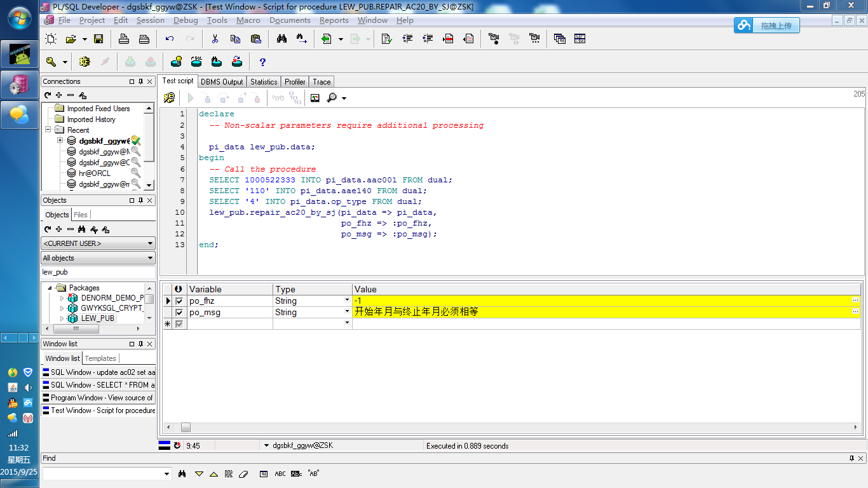Click the Find binoculars icon in main toolbar

click(281, 39)
